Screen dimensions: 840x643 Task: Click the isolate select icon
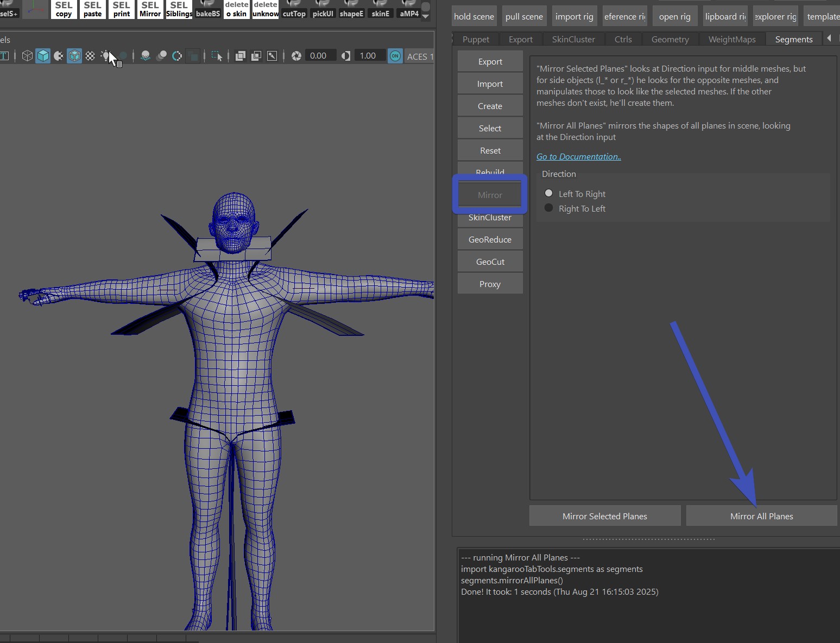click(217, 56)
